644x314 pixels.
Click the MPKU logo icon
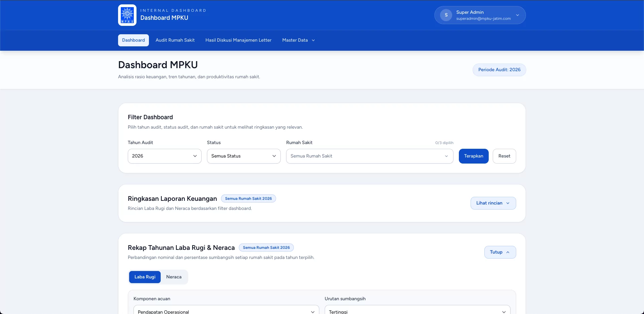127,15
